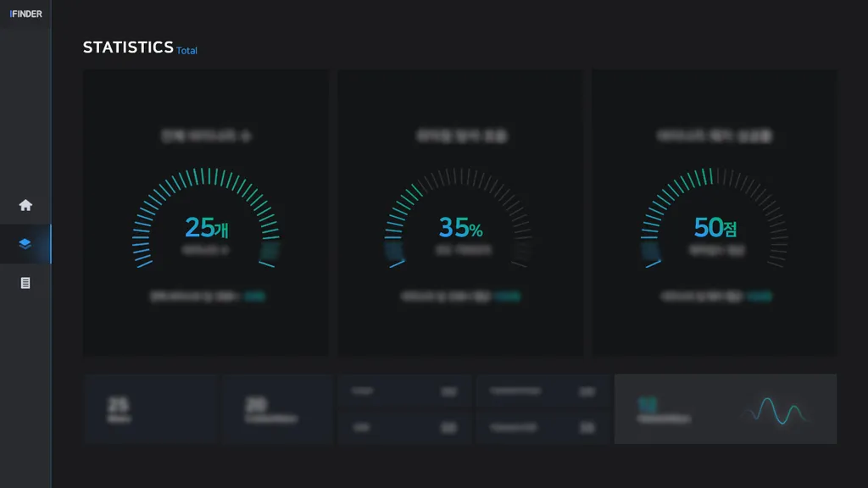Open the bottom card showing 20
The height and width of the screenshot is (488, 868).
278,409
